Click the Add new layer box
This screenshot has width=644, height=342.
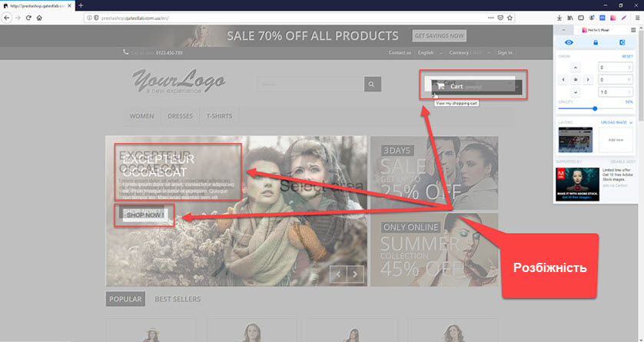tap(616, 140)
